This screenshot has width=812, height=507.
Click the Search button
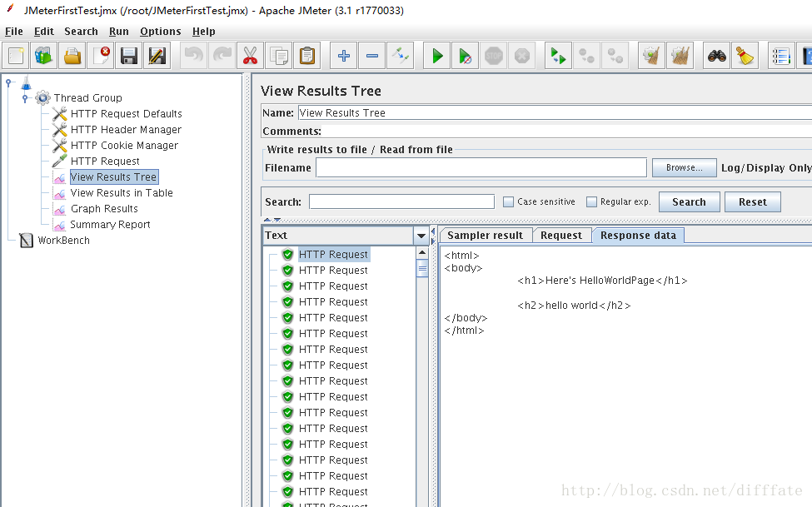(x=690, y=202)
